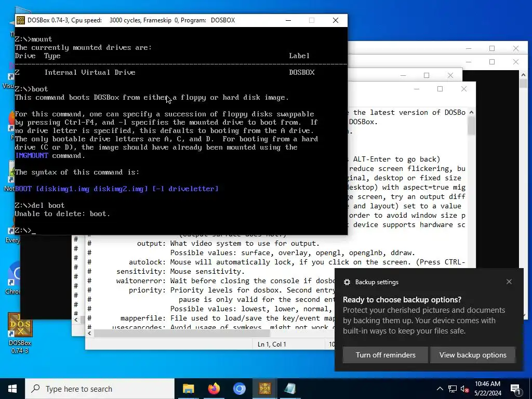Click the Ln 1, Col 1 status entry
The height and width of the screenshot is (399, 532).
[x=272, y=344]
